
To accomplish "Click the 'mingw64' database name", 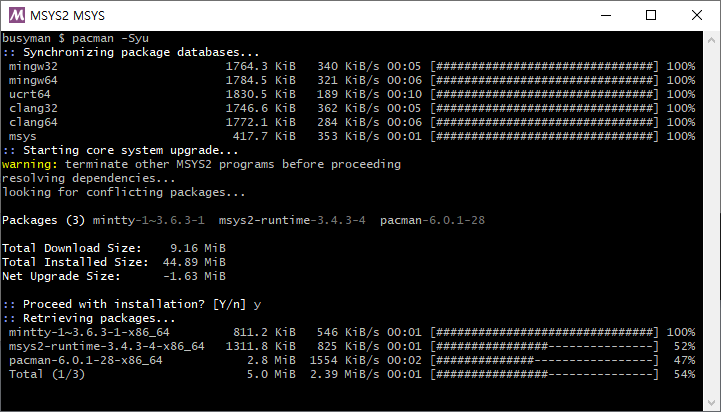I will (33, 80).
